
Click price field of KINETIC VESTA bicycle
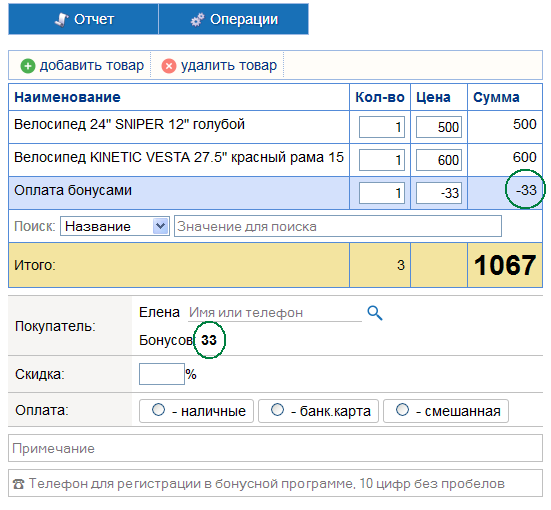(x=439, y=160)
